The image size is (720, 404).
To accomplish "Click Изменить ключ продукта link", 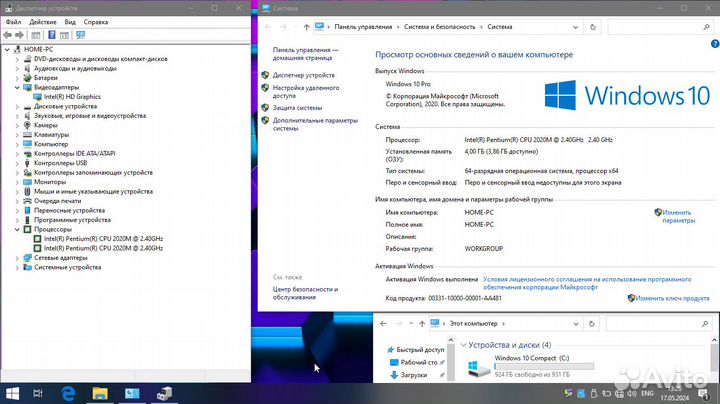I will coord(672,298).
